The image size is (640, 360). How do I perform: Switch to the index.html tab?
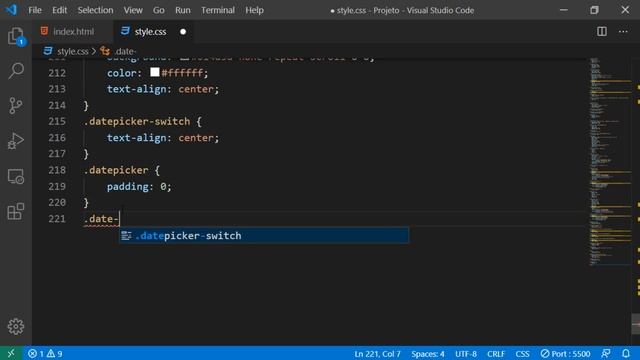point(73,31)
